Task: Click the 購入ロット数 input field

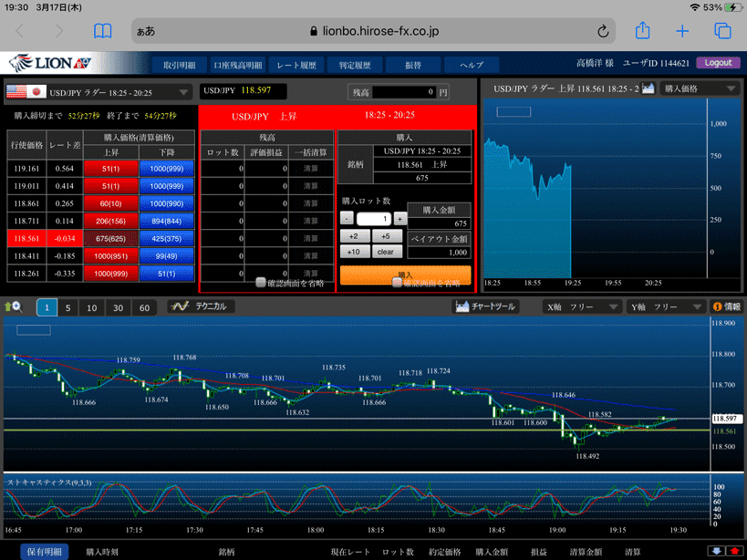Action: tap(374, 219)
